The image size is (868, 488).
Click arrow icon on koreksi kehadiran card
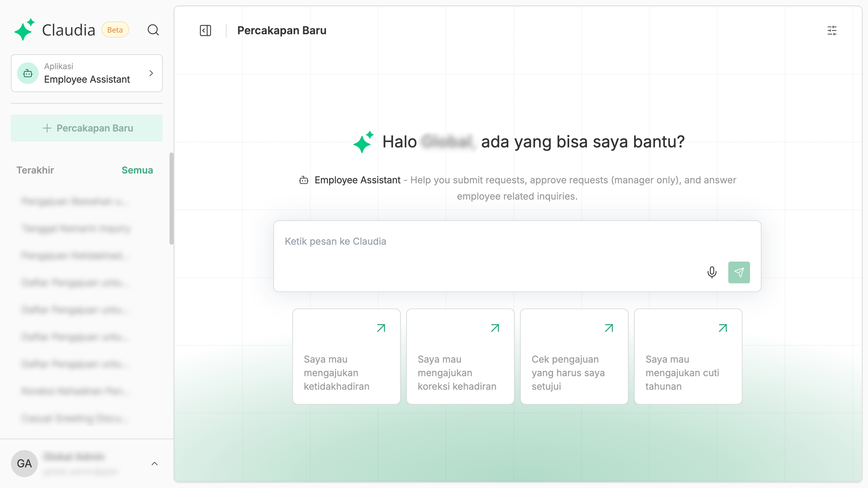[495, 328]
